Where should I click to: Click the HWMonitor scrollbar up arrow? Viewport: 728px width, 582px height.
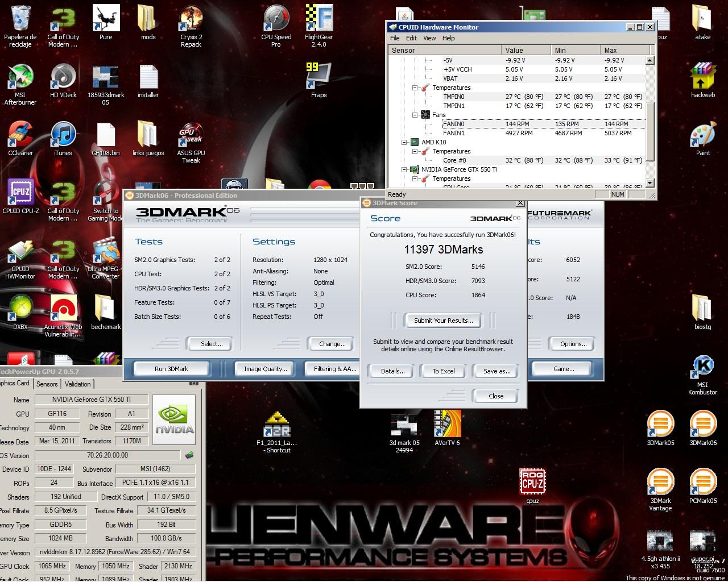[x=650, y=60]
